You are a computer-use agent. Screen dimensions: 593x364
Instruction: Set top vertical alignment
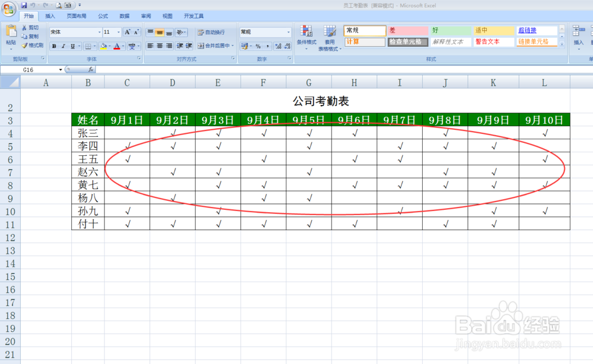point(150,32)
